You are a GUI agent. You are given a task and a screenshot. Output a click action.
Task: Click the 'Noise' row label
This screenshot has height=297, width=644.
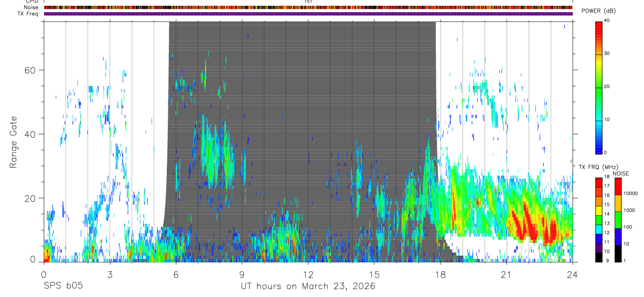[x=32, y=7]
